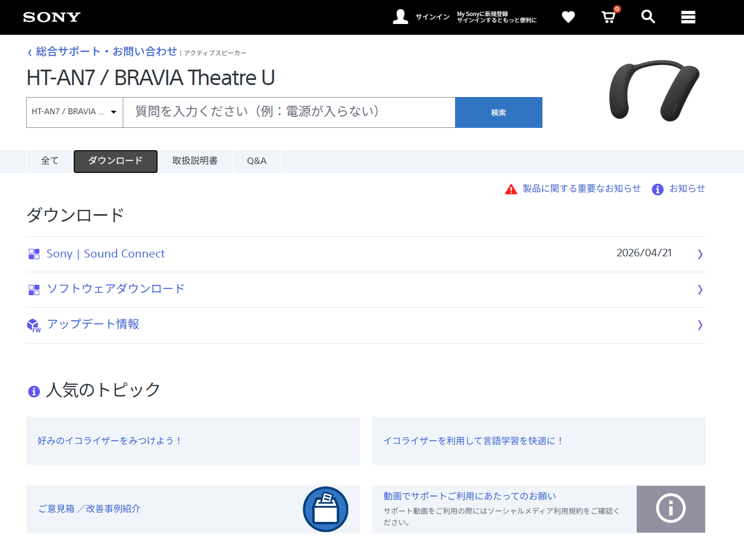744x560 pixels.
Task: Click the question search input field
Action: click(x=289, y=112)
